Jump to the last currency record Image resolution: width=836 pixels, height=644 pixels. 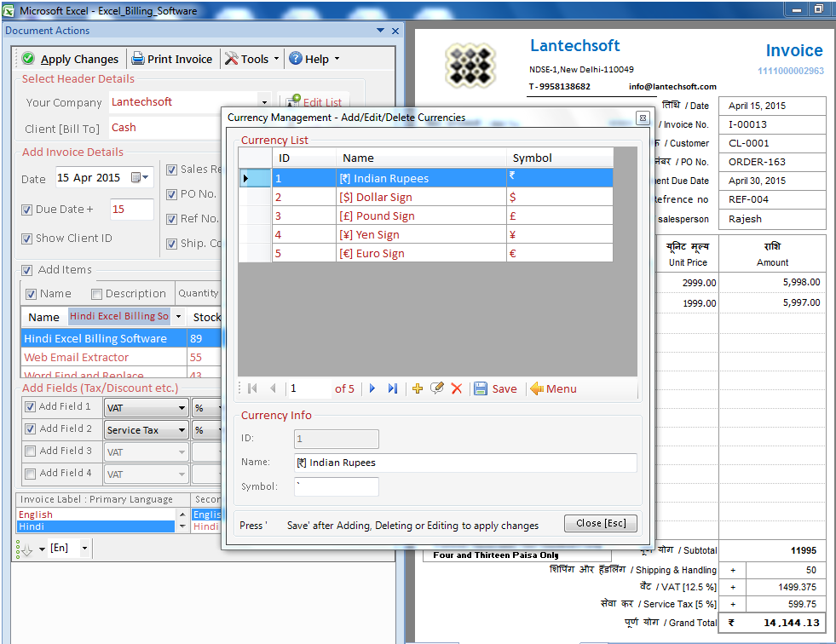click(x=393, y=388)
